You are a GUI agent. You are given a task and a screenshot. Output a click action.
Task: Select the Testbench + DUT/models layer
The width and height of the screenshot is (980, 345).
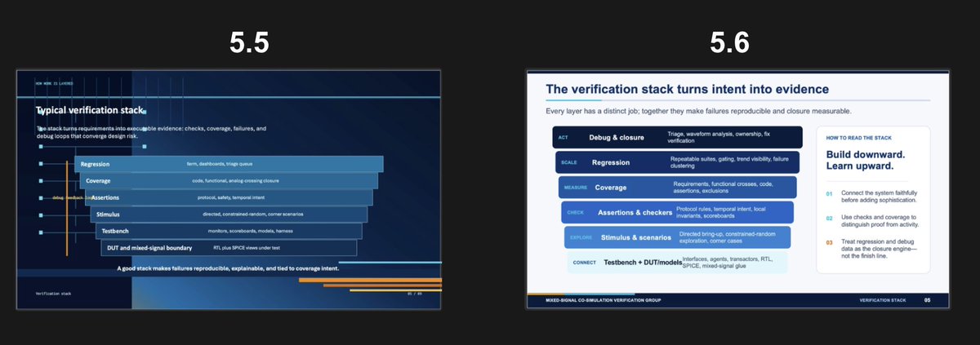677,263
